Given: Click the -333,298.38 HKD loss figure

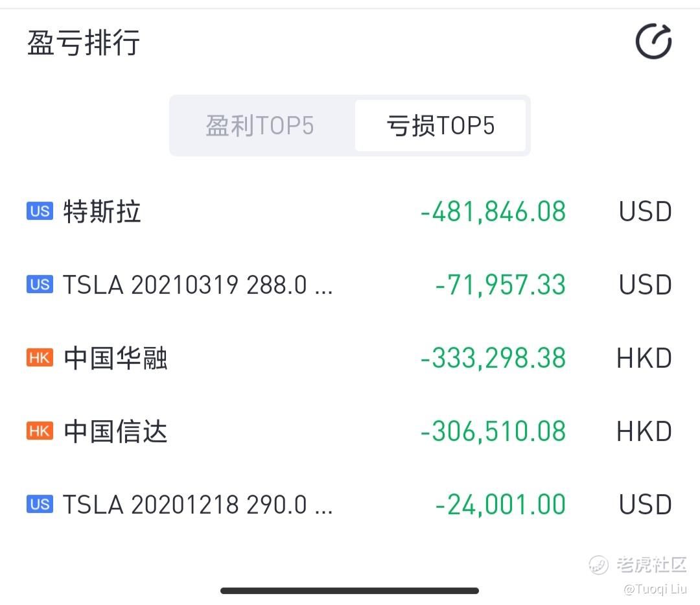Looking at the screenshot, I should (x=493, y=358).
